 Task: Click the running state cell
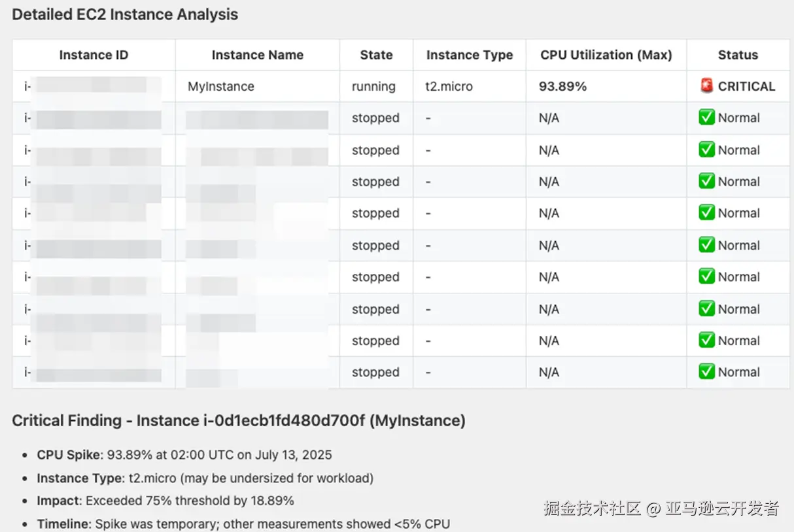click(373, 86)
